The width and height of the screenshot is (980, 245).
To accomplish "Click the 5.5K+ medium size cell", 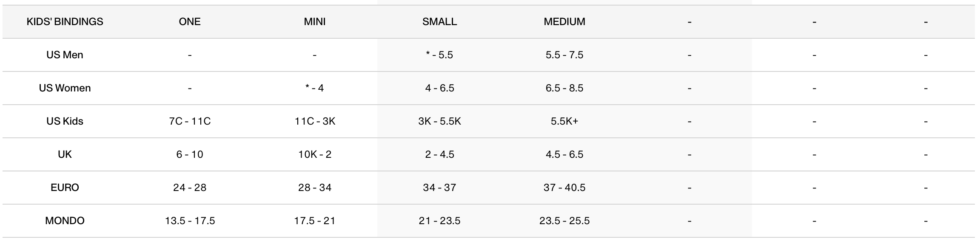I will (564, 121).
